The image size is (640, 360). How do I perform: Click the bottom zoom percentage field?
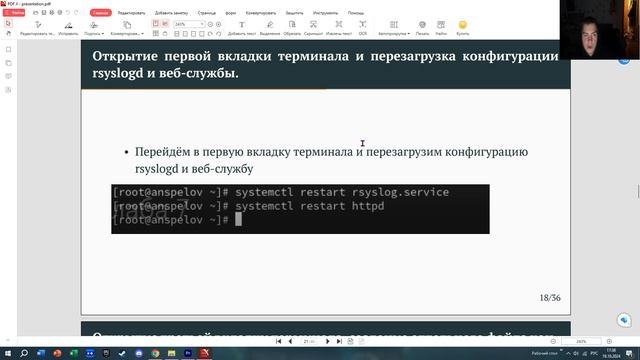(581, 341)
